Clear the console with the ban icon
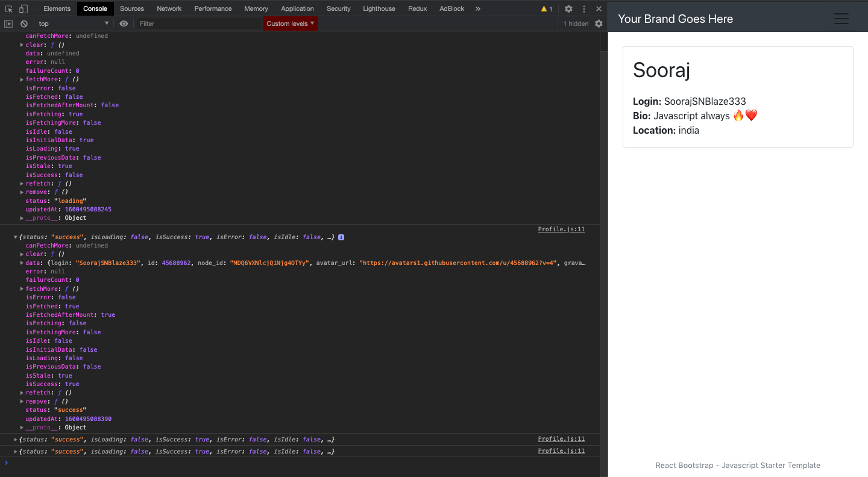 tap(24, 23)
